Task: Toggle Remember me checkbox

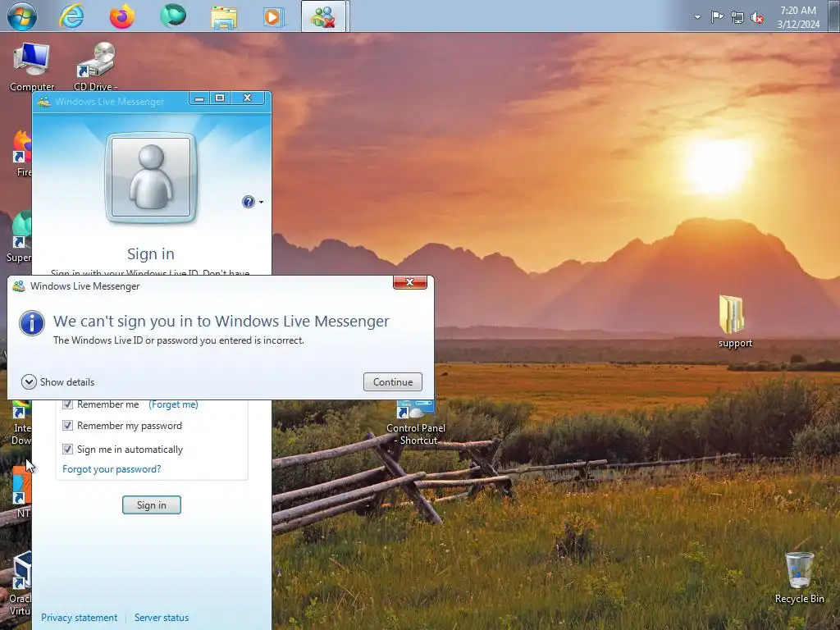Action: point(67,404)
